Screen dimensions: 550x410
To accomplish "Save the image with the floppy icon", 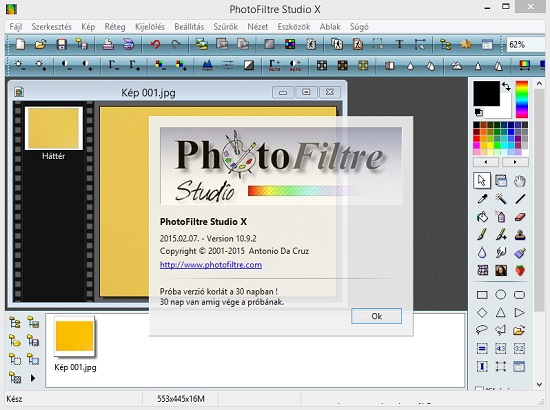I will pos(62,45).
